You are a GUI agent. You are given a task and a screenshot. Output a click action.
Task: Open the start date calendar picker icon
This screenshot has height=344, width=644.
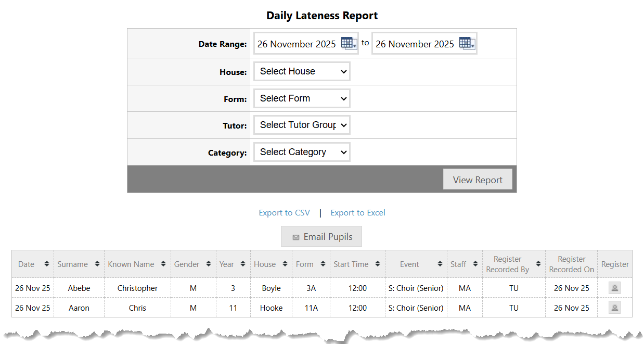349,43
